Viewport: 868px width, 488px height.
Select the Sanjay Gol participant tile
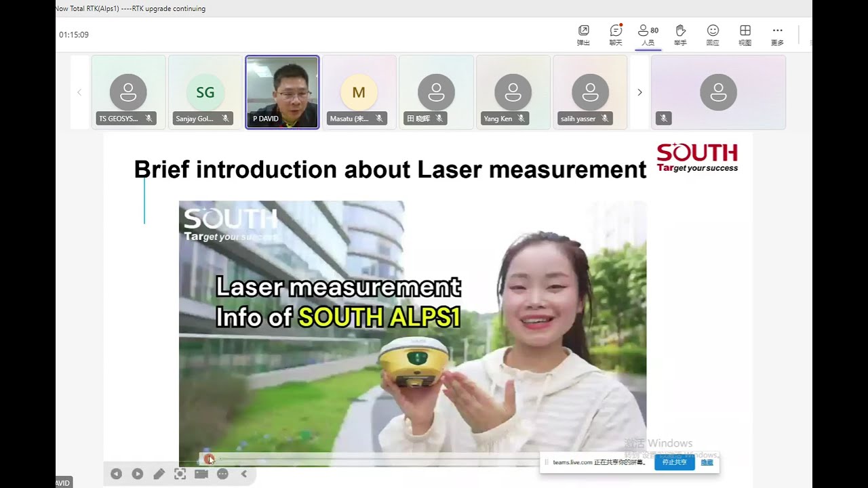[x=205, y=92]
